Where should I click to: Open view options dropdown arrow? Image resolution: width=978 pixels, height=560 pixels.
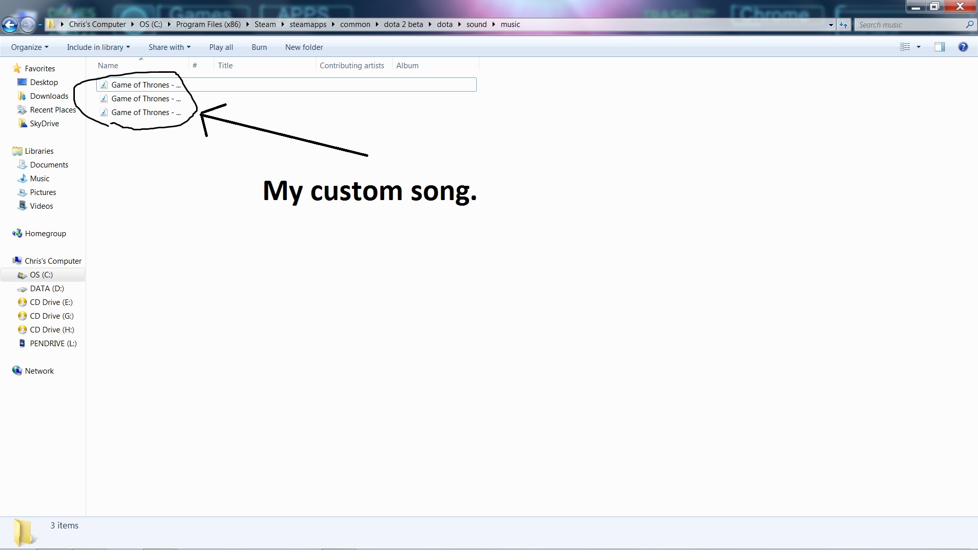pyautogui.click(x=918, y=47)
